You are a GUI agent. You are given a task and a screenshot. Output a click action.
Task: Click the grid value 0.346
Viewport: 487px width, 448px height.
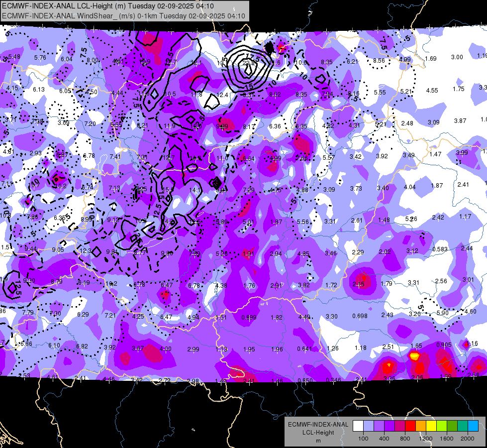334,380
